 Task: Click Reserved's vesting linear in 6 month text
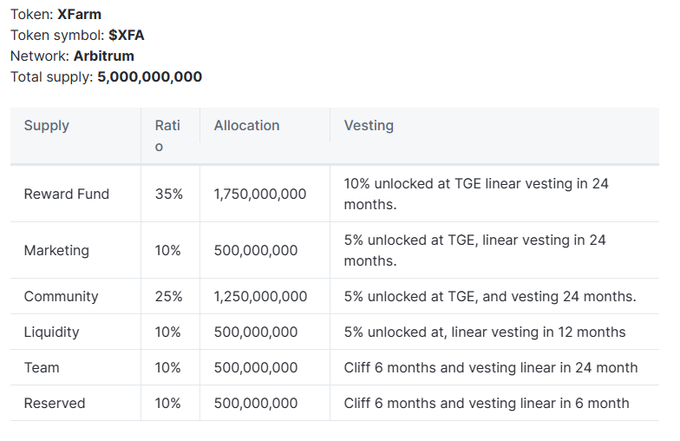[487, 403]
